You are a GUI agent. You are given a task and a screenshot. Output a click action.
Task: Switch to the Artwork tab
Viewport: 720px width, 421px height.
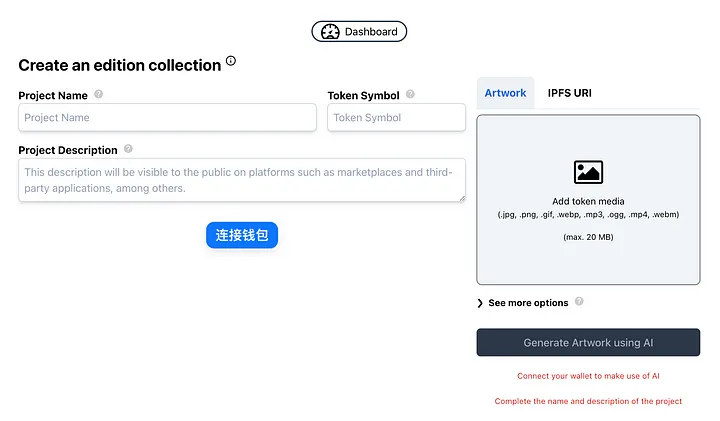(505, 93)
